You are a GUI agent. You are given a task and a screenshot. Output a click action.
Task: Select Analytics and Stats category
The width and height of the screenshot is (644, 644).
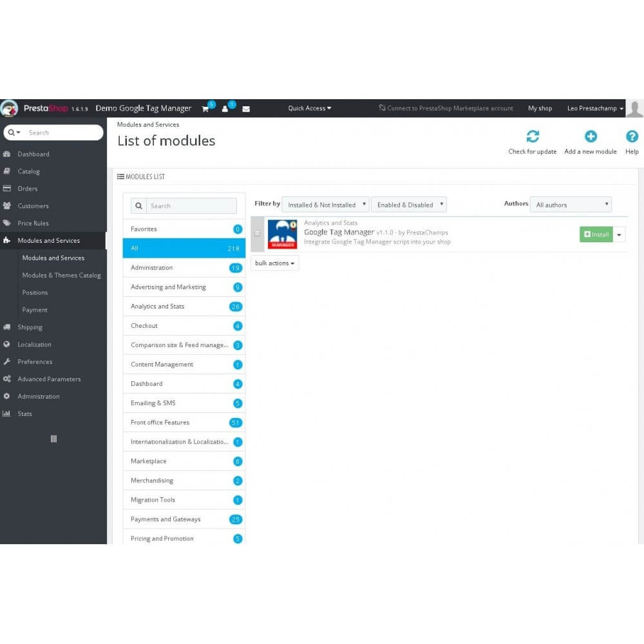point(184,307)
